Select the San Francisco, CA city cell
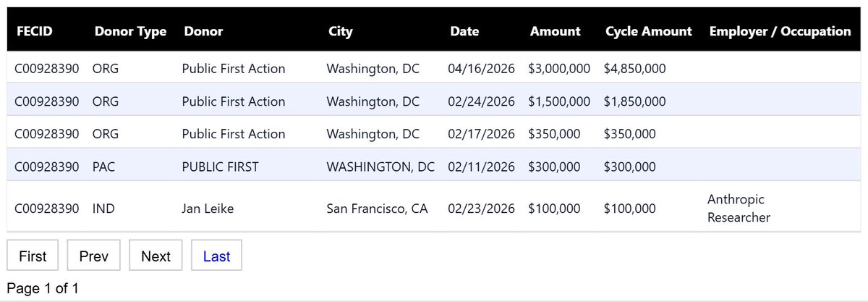The image size is (868, 302). point(377,209)
